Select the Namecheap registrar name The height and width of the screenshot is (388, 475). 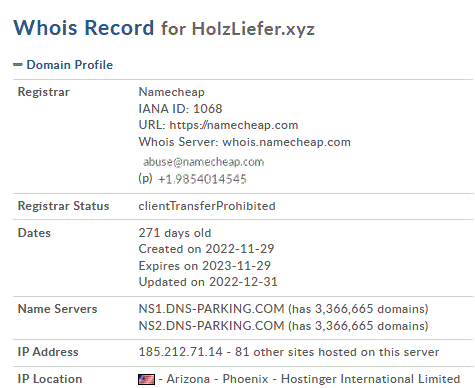(172, 92)
